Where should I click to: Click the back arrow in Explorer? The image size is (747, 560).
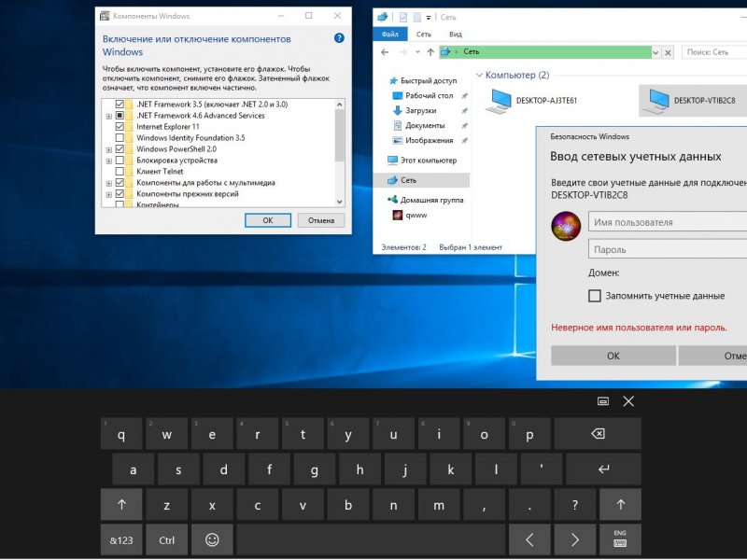pyautogui.click(x=385, y=52)
